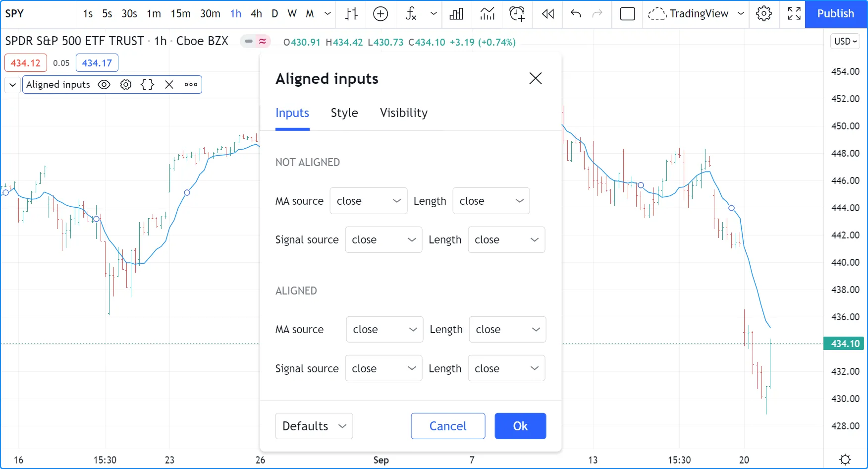
Task: Collapse the indicator legend with chevron
Action: [x=13, y=85]
